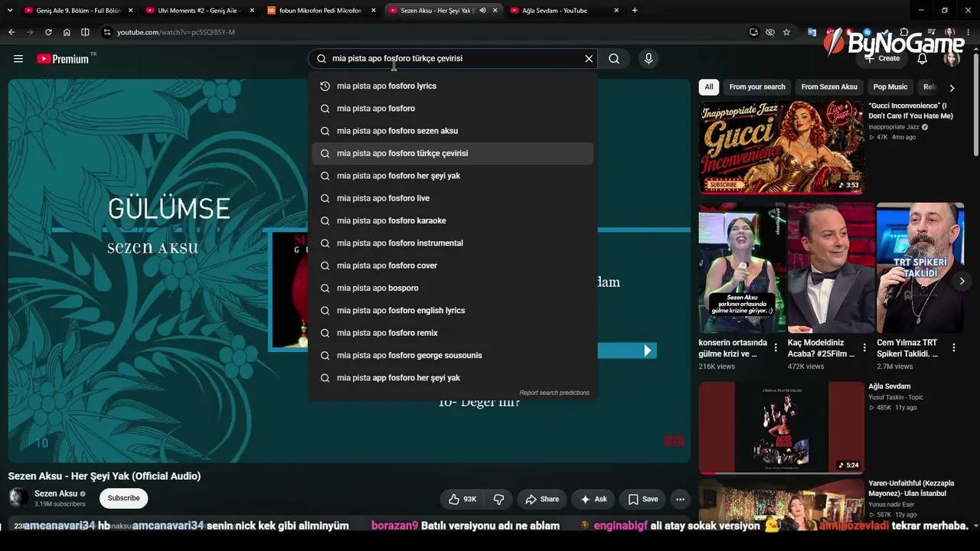The image size is (980, 551).
Task: Choose the highlighted 'türkçe çevirisi' suggestion
Action: (452, 153)
